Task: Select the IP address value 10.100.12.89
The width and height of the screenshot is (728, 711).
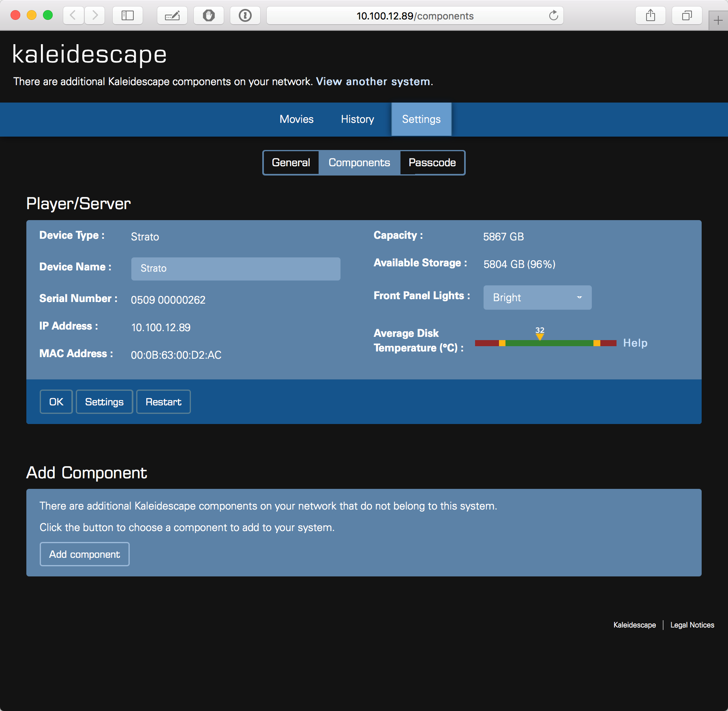Action: pos(161,328)
